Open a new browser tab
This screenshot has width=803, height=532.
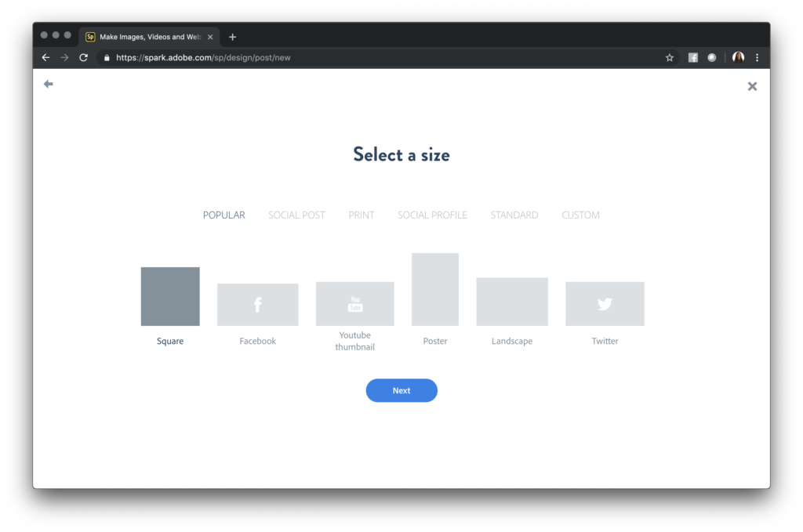(232, 37)
